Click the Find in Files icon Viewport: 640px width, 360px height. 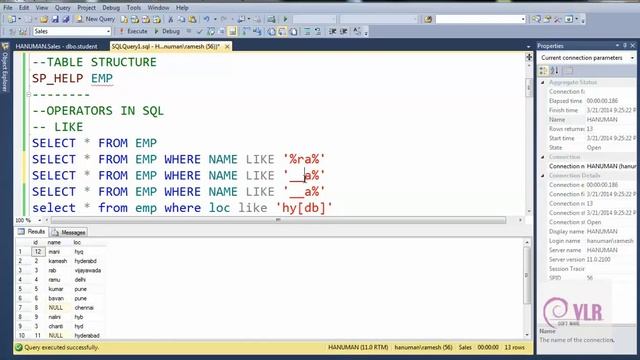(427, 19)
